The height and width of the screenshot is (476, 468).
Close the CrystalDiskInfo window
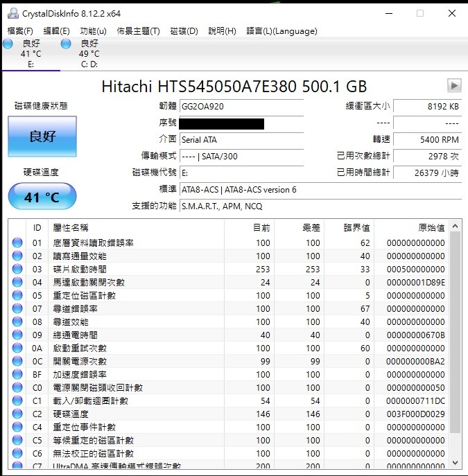[x=452, y=13]
